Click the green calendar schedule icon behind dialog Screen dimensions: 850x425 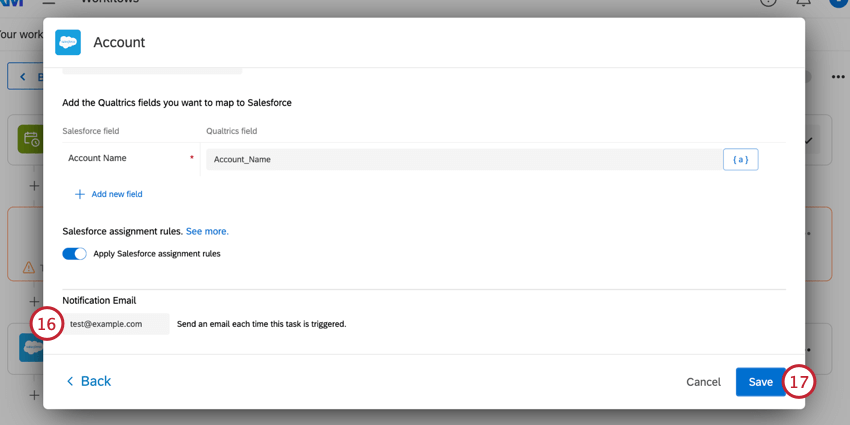coord(30,140)
